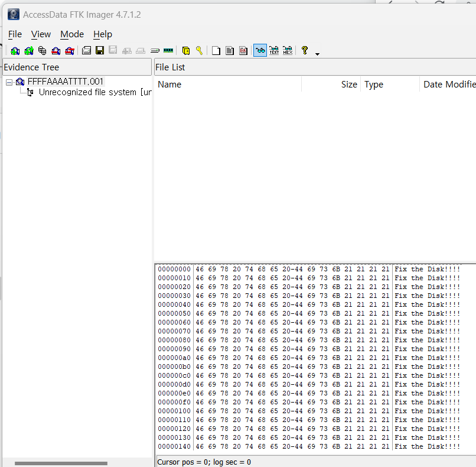The height and width of the screenshot is (467, 476).
Task: Click byte 6B in row 00000040
Action: tap(336, 304)
